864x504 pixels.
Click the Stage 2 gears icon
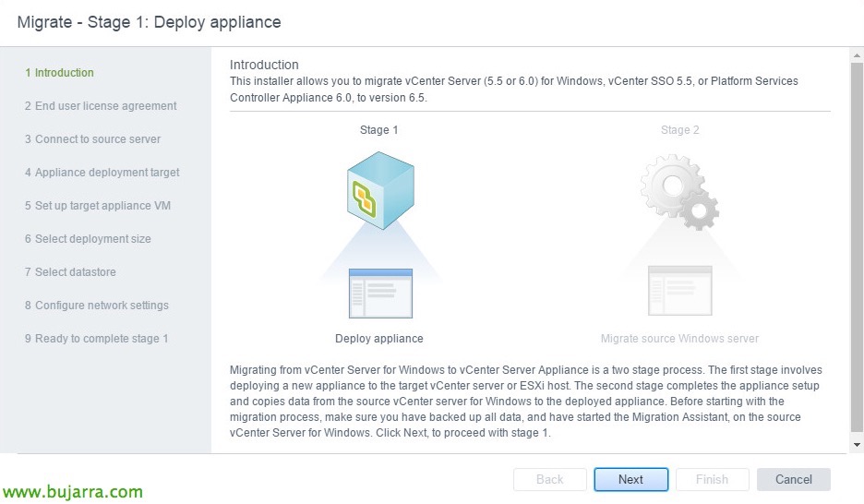(679, 191)
